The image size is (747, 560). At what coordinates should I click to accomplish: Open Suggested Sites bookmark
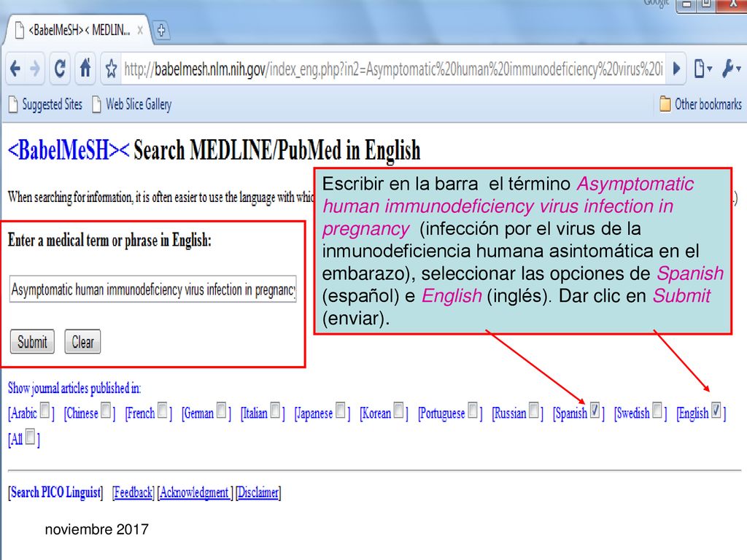tap(46, 104)
